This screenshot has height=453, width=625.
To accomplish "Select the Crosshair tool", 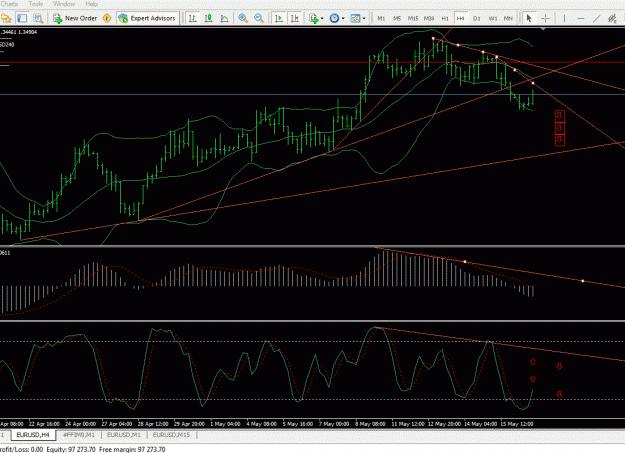I will pyautogui.click(x=545, y=18).
